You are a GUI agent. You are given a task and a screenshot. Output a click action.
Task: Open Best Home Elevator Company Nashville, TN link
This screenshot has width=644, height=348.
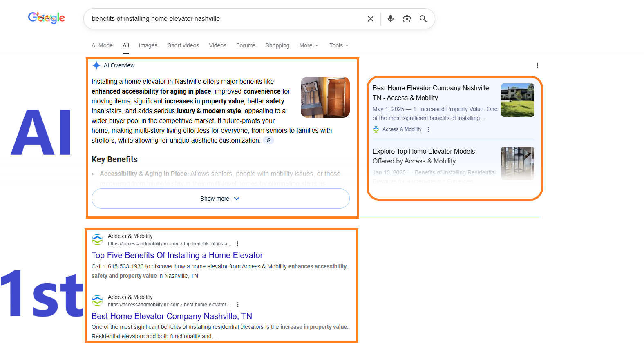click(x=172, y=316)
